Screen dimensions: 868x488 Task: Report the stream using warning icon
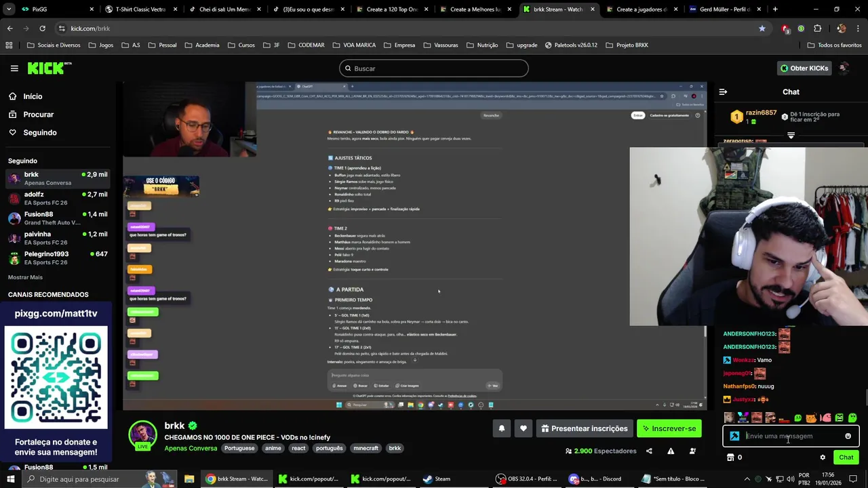point(671,451)
